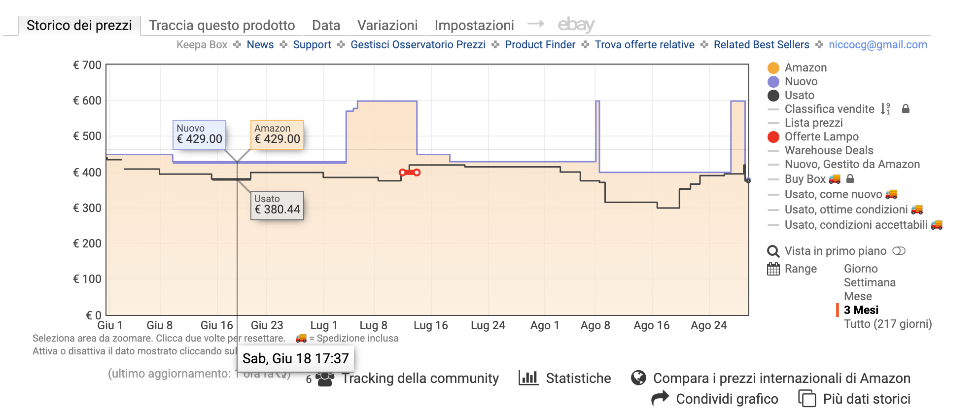Click the red Offerte Lampo color dot
Image resolution: width=980 pixels, height=416 pixels.
[773, 137]
